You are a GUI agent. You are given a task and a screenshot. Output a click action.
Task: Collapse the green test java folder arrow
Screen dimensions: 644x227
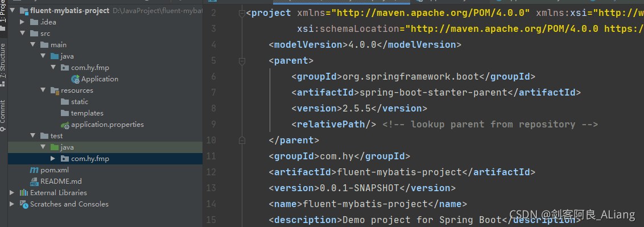click(43, 147)
